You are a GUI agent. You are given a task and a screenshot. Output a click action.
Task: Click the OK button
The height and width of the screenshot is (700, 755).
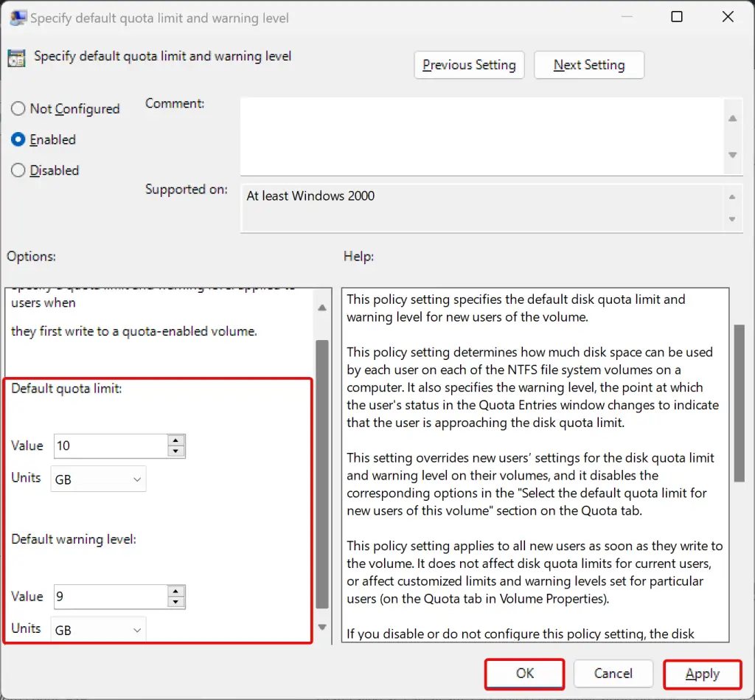tap(524, 673)
